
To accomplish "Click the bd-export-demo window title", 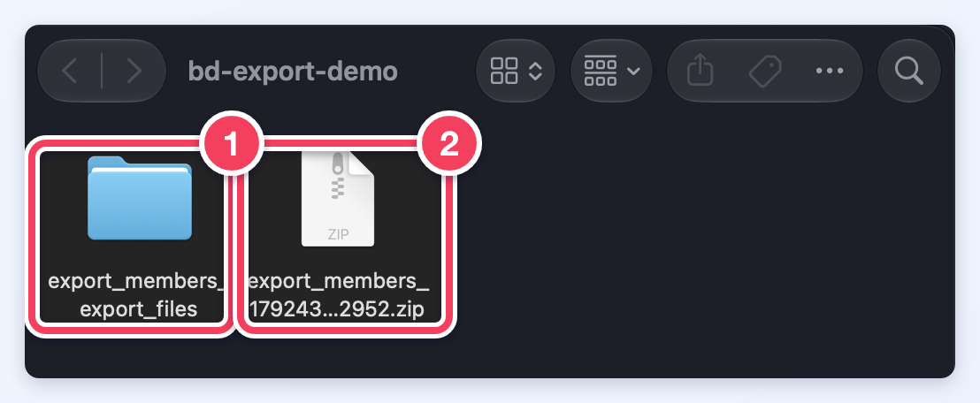I will [x=293, y=72].
